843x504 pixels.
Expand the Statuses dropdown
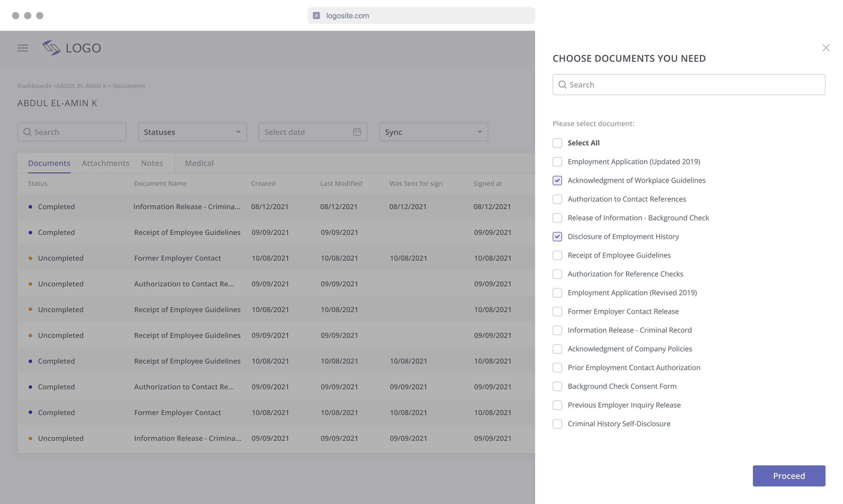tap(192, 132)
